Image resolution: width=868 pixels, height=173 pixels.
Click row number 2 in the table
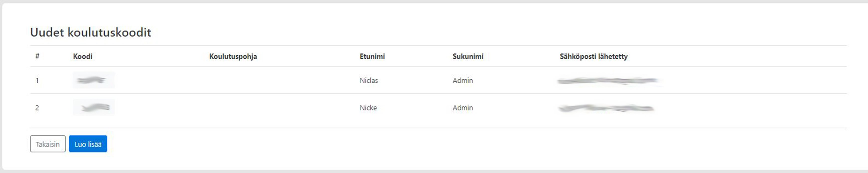(x=37, y=108)
